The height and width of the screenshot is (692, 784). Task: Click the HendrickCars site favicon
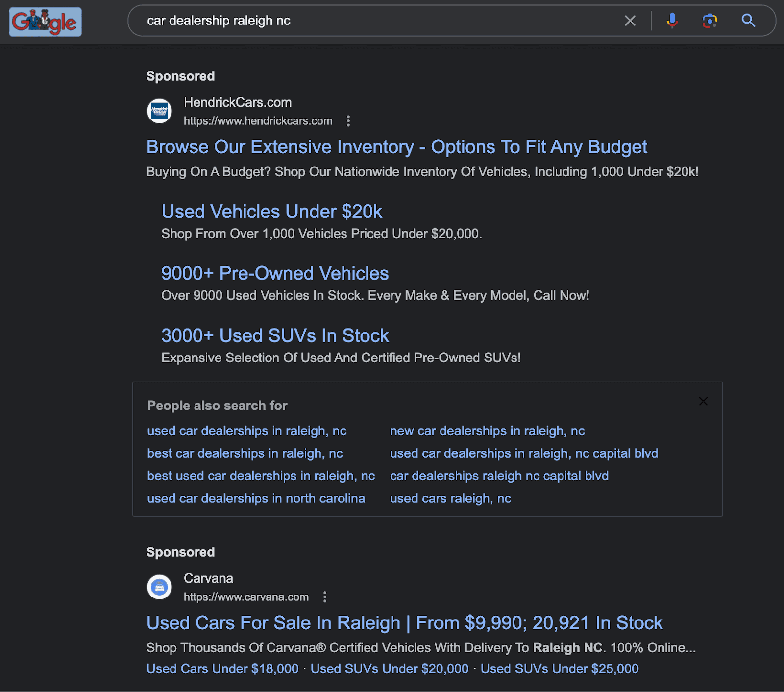pos(159,111)
